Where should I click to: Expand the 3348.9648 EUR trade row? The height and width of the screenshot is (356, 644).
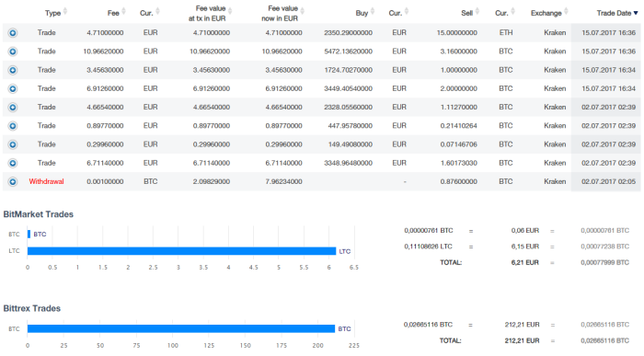[13, 163]
